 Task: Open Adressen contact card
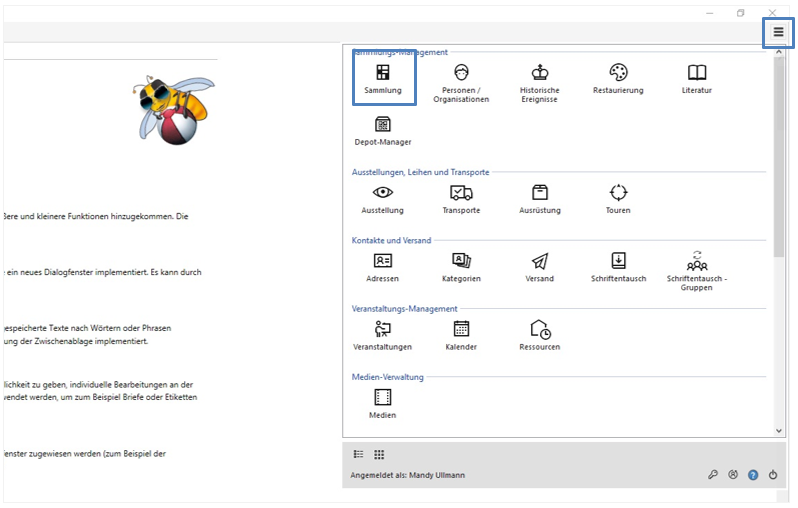[383, 266]
